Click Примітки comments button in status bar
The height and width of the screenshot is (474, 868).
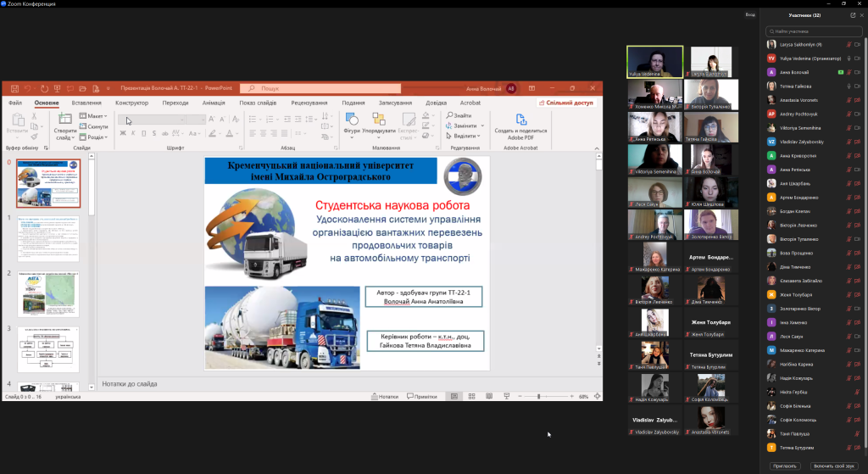pos(422,397)
